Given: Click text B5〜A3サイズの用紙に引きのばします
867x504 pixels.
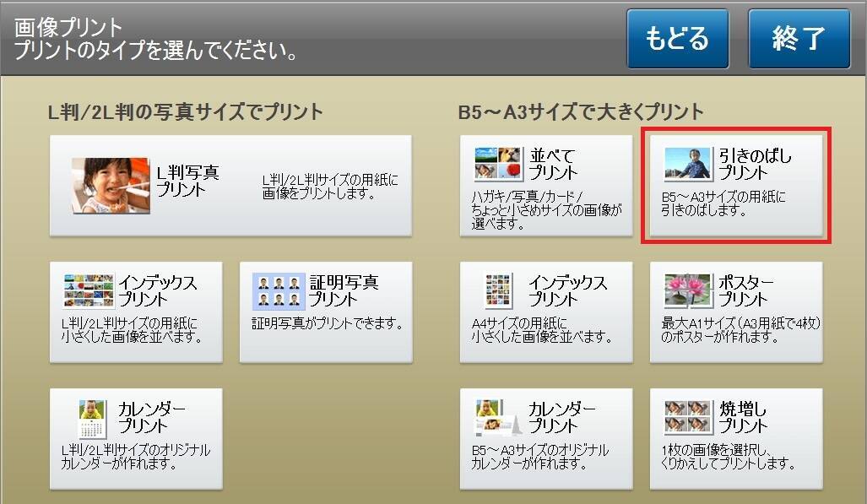Looking at the screenshot, I should [723, 203].
